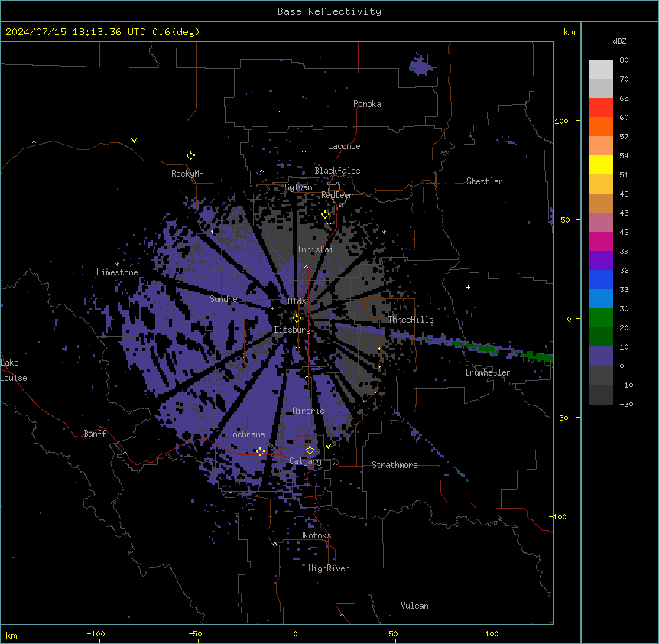Click the Drumheller city label
Screen dimensions: 659x644
click(x=488, y=372)
